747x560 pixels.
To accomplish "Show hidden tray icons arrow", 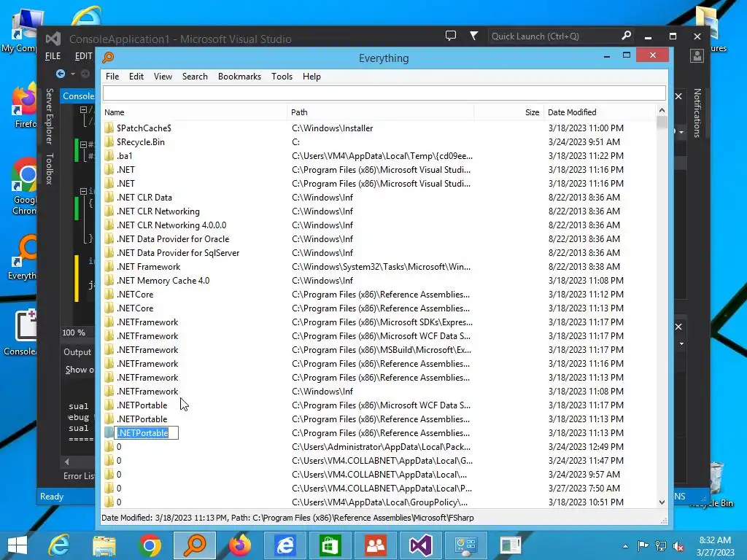I will (625, 546).
